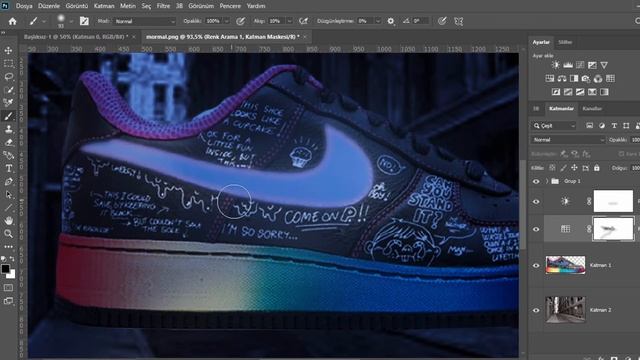The image size is (640, 360).
Task: Toggle pressure for size button
Action: [x=442, y=21]
